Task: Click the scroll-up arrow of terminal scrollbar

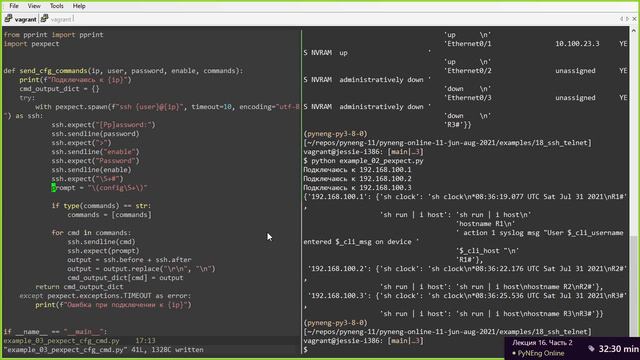Action: 633,31
